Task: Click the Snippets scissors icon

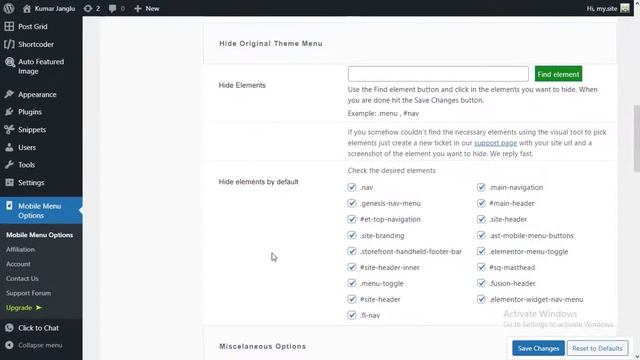Action: pos(9,130)
